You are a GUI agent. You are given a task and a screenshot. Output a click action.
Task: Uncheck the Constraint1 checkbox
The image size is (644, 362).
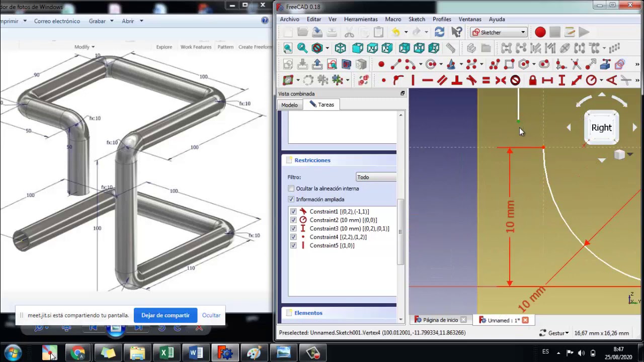pos(293,212)
